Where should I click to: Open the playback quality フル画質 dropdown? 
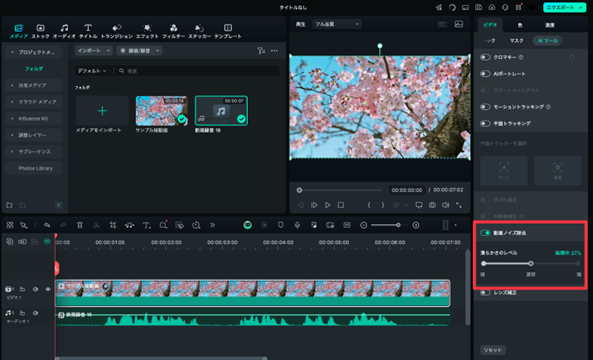point(337,24)
